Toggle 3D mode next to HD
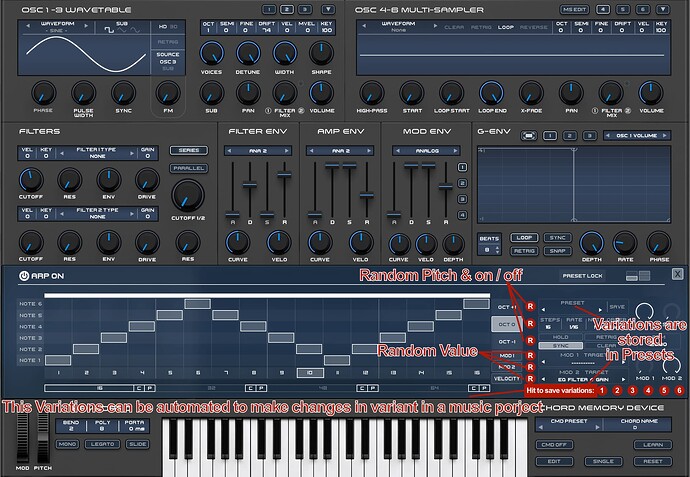 point(174,26)
